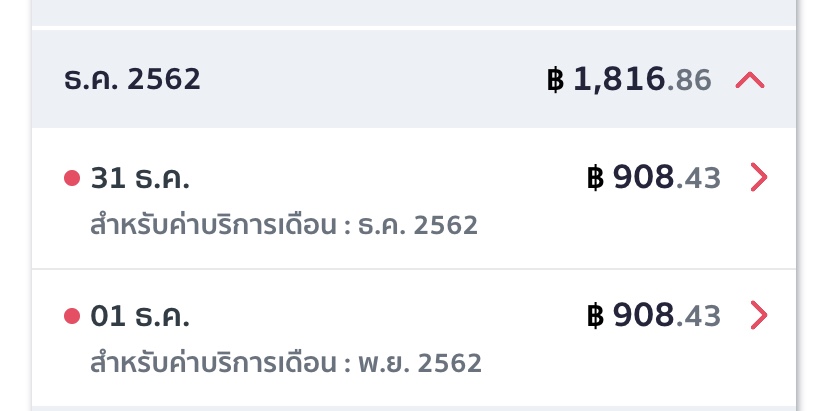
Task: Tap the 908.43 amount on the 31 ธ.ค. row
Action: (666, 178)
